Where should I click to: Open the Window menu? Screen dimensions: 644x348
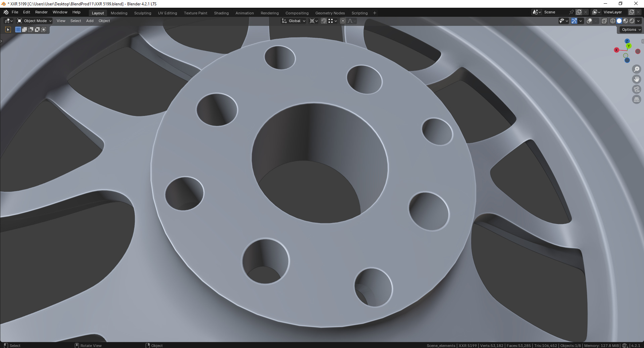click(x=60, y=12)
